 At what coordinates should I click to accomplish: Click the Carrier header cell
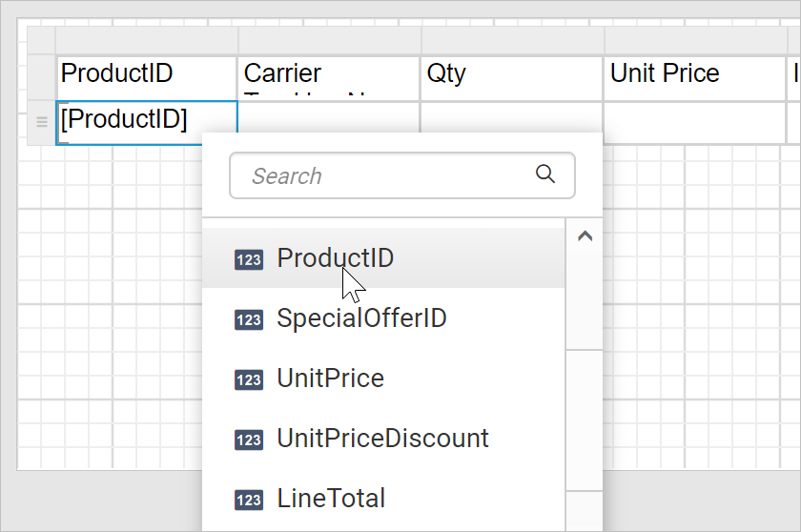tap(329, 78)
